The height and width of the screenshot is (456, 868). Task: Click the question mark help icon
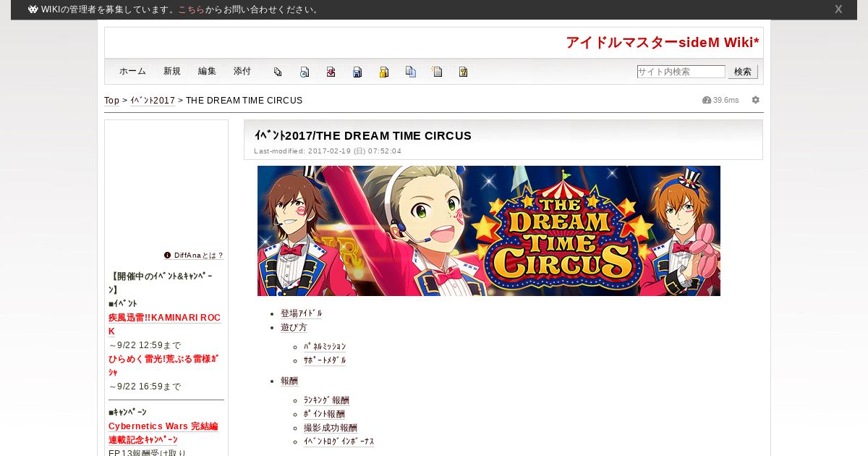(463, 72)
